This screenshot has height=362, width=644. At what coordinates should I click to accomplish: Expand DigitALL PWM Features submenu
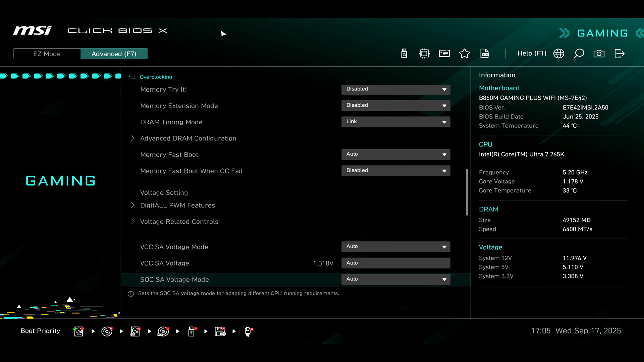[x=177, y=205]
